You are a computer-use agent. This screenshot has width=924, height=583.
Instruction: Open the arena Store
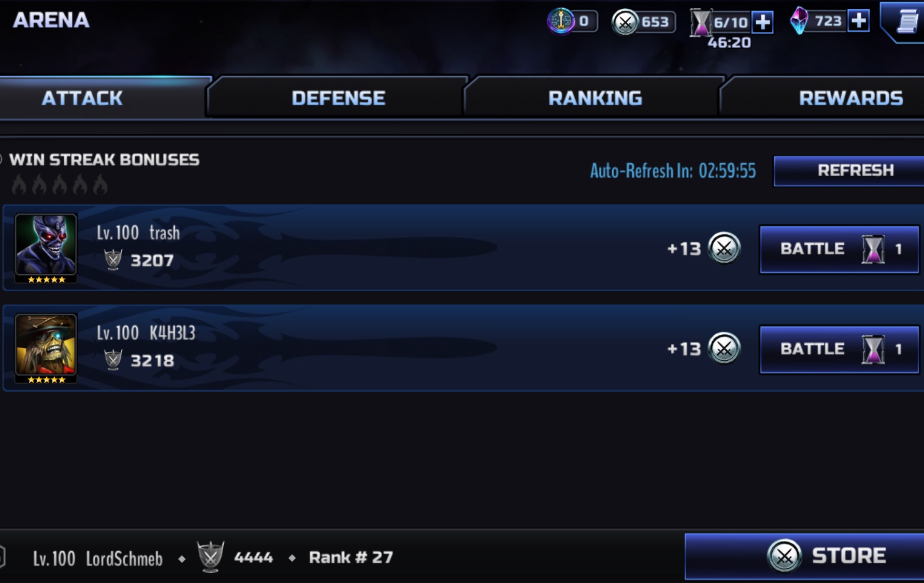point(804,556)
